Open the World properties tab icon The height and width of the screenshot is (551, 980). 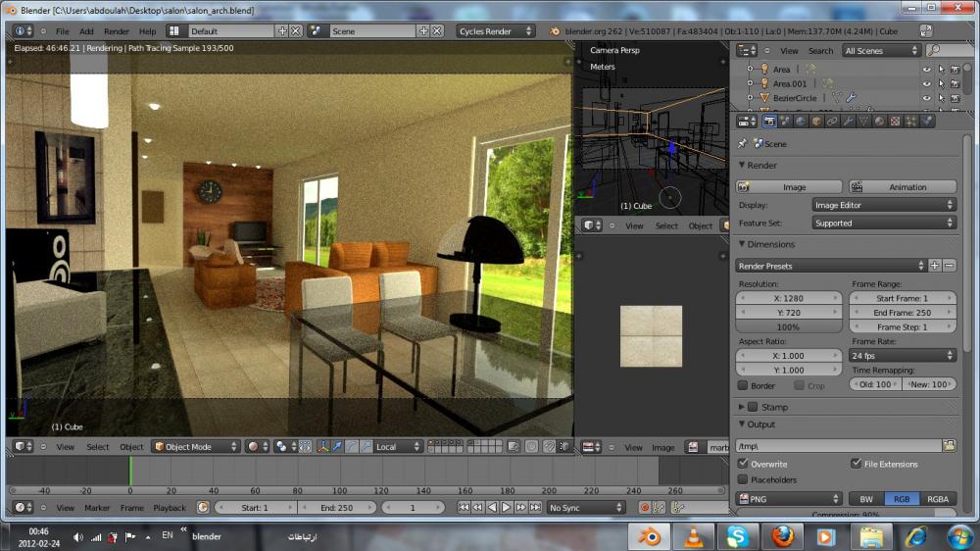(801, 122)
